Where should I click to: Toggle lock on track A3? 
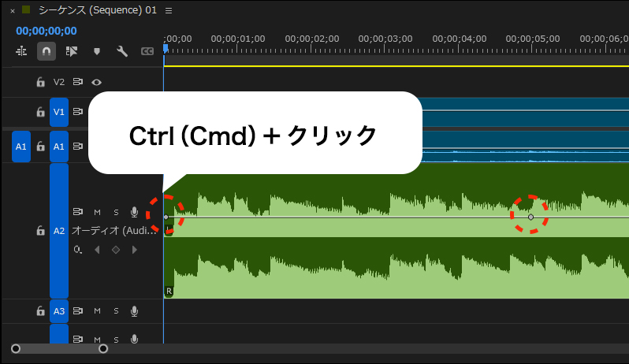coord(40,310)
